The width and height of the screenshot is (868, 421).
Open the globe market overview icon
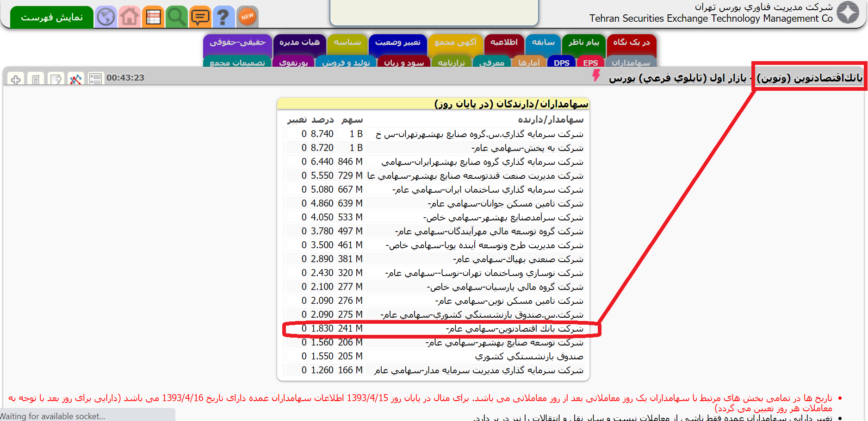(x=106, y=17)
